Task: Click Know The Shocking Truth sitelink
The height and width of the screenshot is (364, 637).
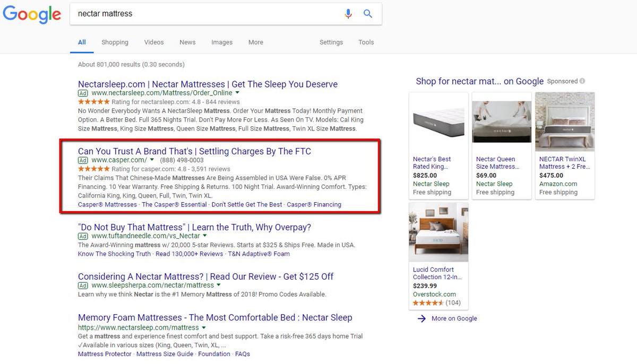Action: tap(114, 254)
